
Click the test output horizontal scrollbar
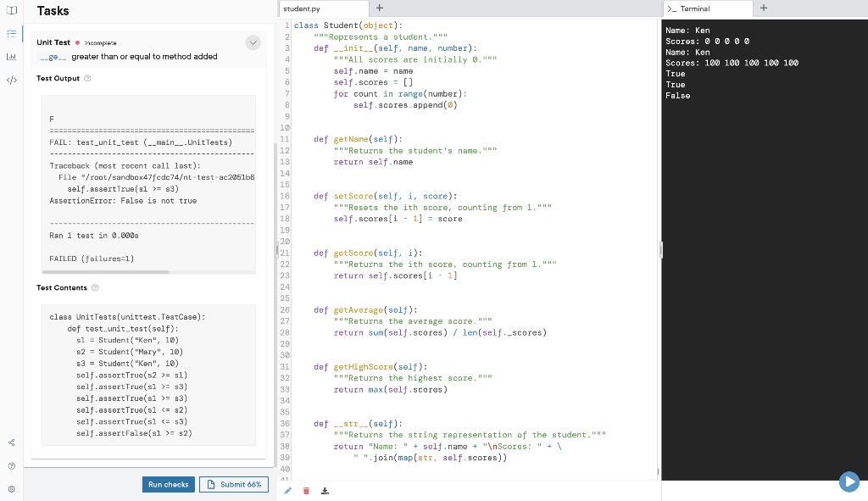pos(106,272)
